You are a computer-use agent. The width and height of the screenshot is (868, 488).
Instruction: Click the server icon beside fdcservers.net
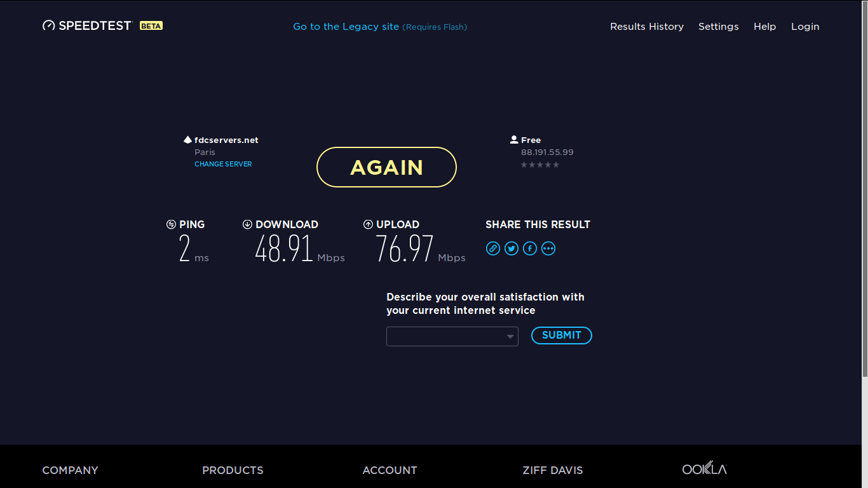pyautogui.click(x=187, y=140)
